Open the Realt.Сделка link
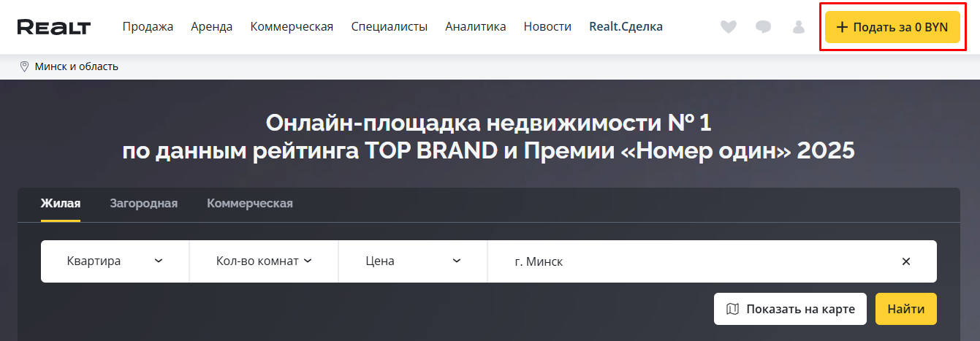980x341 pixels. [626, 27]
